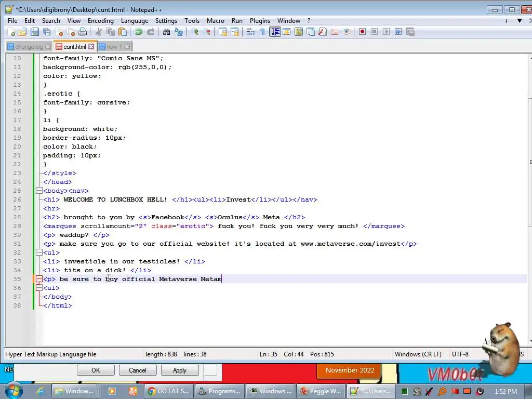Image resolution: width=532 pixels, height=399 pixels.
Task: Click the Redo toolbar icon
Action: [150, 32]
